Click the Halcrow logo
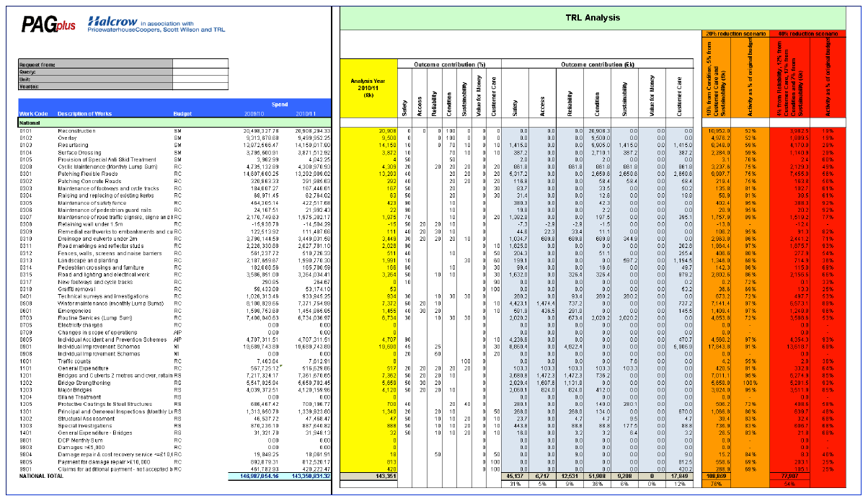The height and width of the screenshot is (501, 868). [x=110, y=22]
